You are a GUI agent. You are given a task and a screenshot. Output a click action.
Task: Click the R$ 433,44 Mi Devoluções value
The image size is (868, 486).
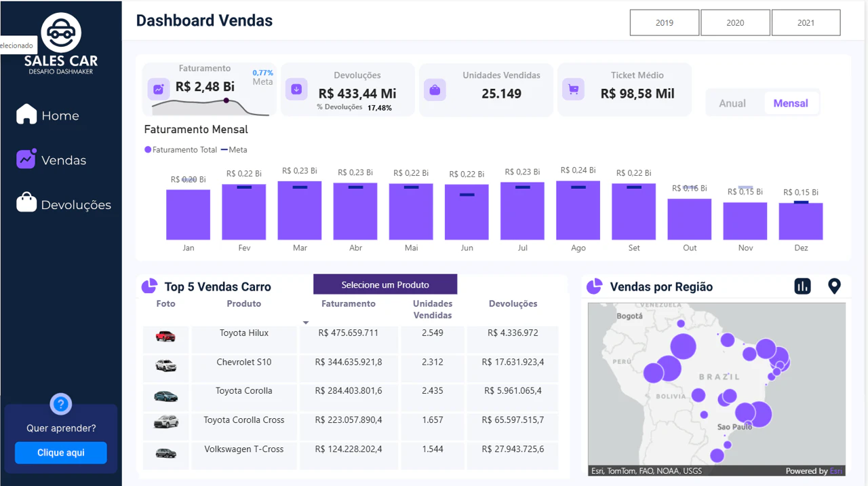(x=357, y=93)
